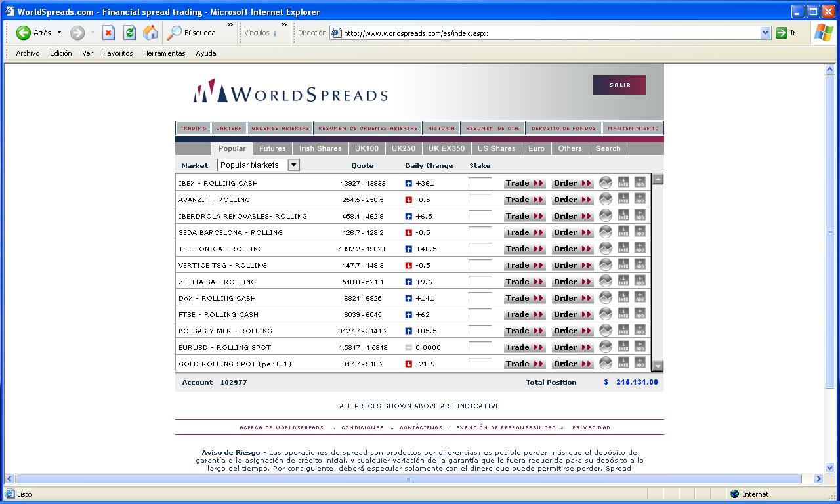Viewport: 840px width, 504px height.
Task: Focus the Stake field for DAX - ROLLING CASH
Action: 480,297
